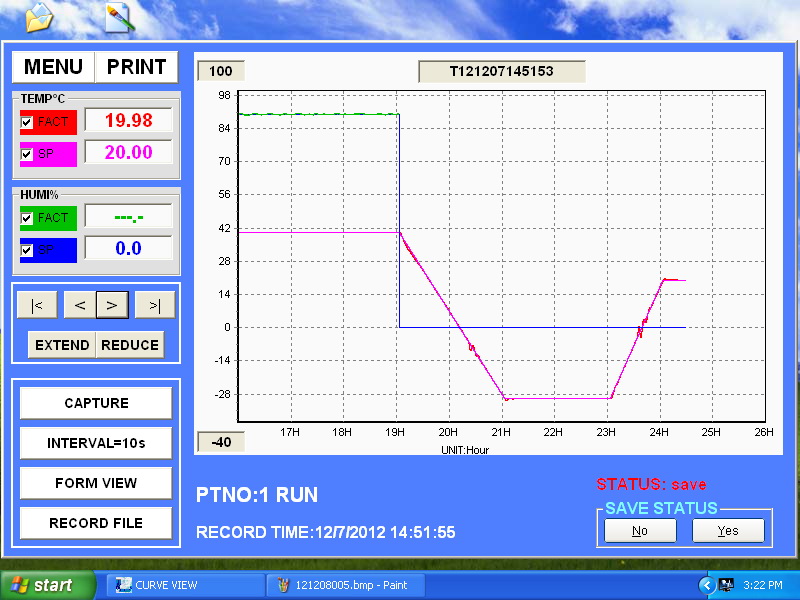Jump to first page of curve
The image size is (800, 600).
pos(37,305)
